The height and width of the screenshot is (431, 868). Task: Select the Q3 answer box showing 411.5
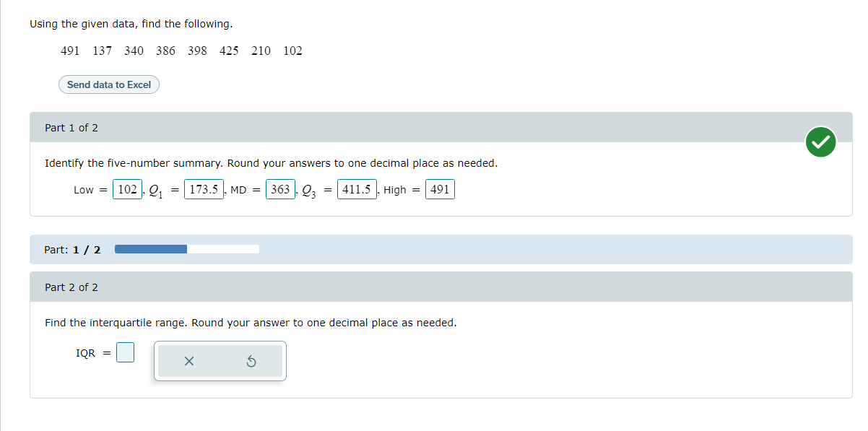pyautogui.click(x=357, y=188)
